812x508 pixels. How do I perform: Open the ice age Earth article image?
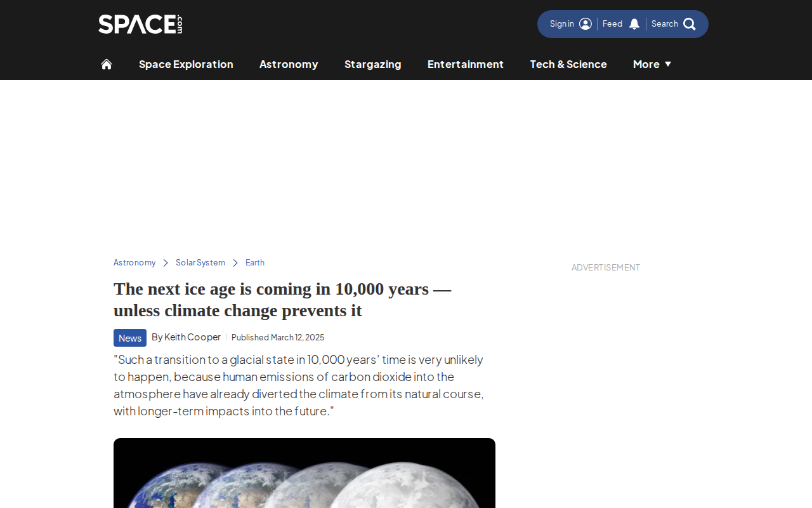[304, 473]
